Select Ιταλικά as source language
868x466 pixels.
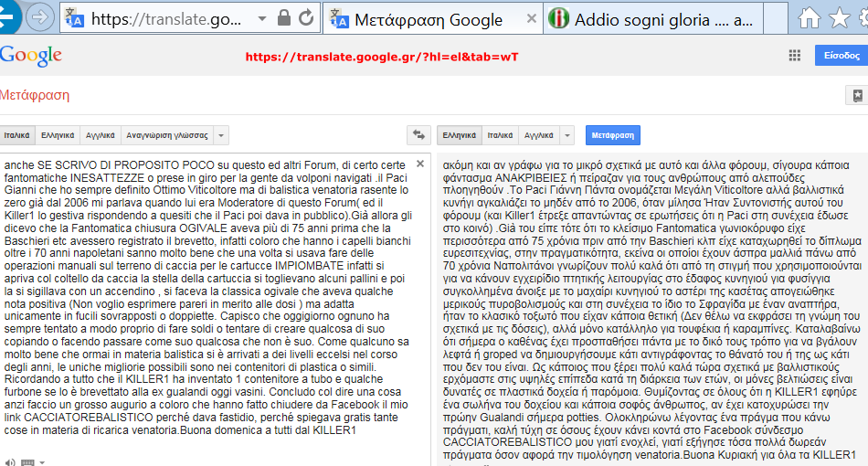coord(17,135)
